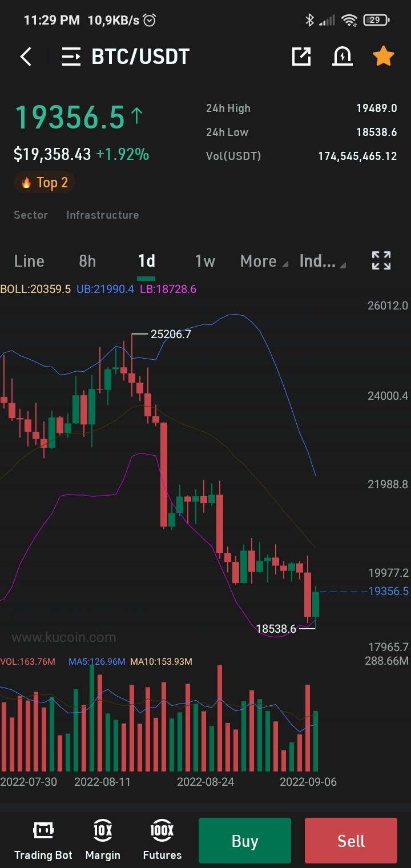The height and width of the screenshot is (868, 411).
Task: Open the BTC/USDT pair selector
Action: 140,57
